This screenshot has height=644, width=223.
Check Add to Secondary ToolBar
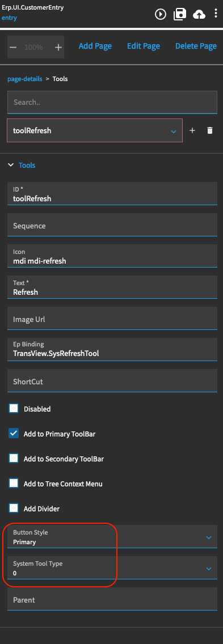14,459
